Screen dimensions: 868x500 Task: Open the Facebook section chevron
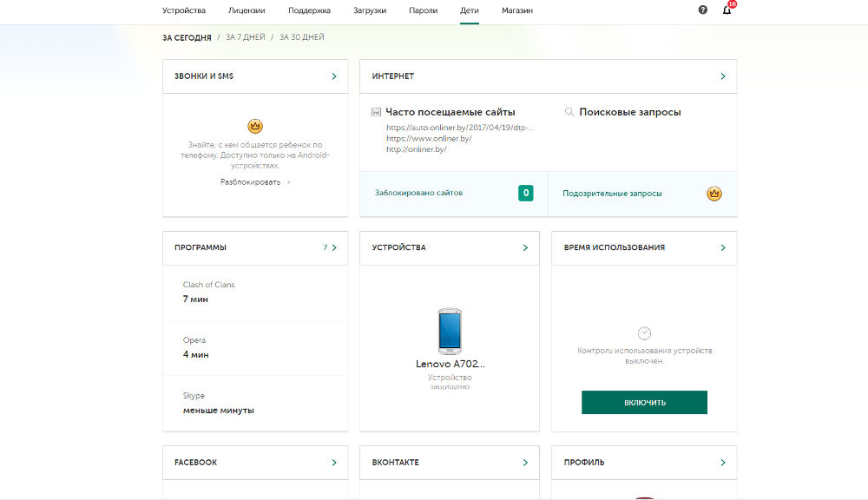tap(334, 463)
